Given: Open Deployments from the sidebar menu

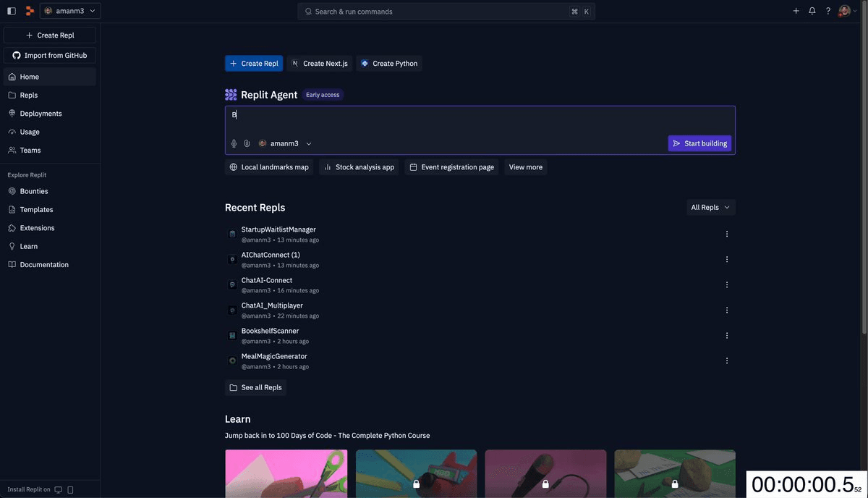Looking at the screenshot, I should point(41,113).
